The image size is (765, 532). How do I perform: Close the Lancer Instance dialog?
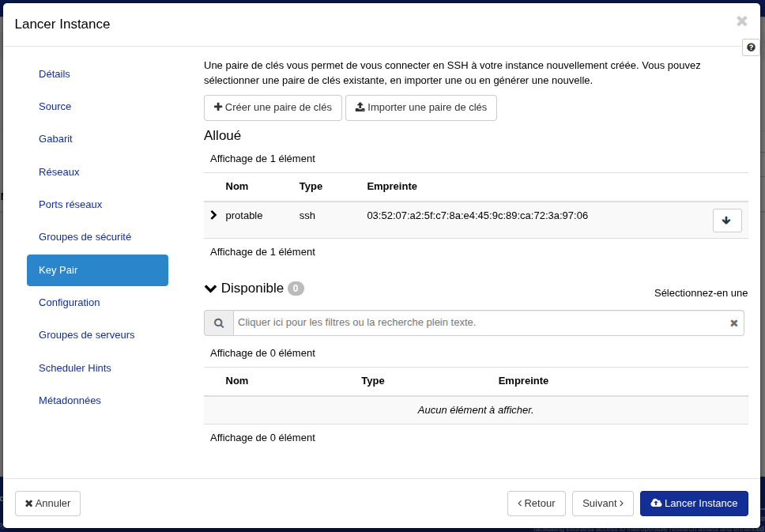(741, 22)
